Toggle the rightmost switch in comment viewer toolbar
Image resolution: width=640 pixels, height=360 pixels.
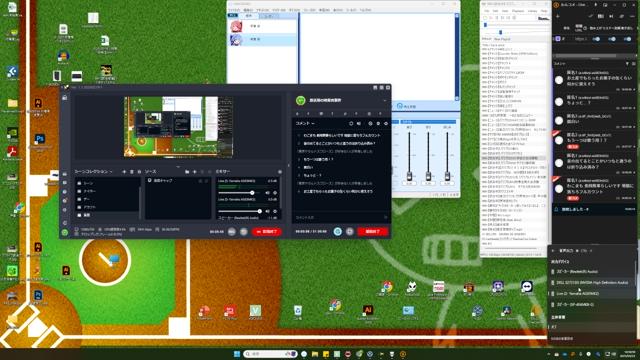[x=627, y=39]
